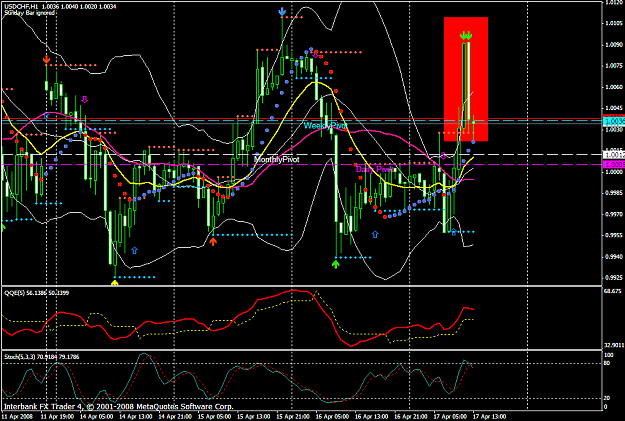Click the 1.0060 price axis label

pyautogui.click(x=614, y=87)
